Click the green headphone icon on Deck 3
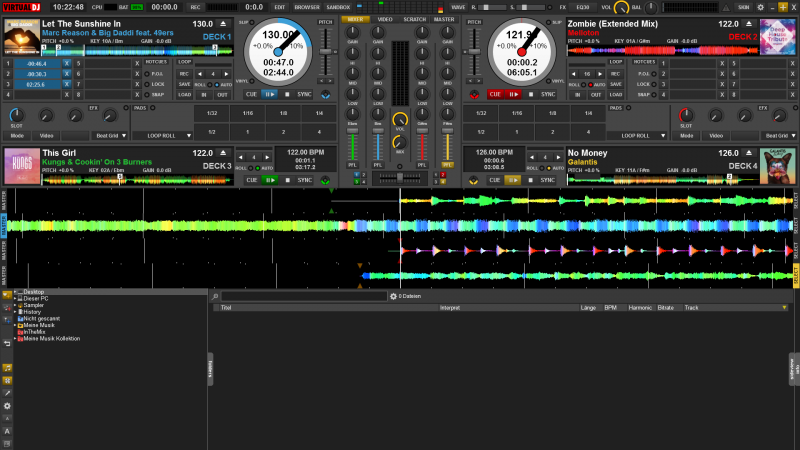Screen dimensions: 800x450 click(x=326, y=180)
